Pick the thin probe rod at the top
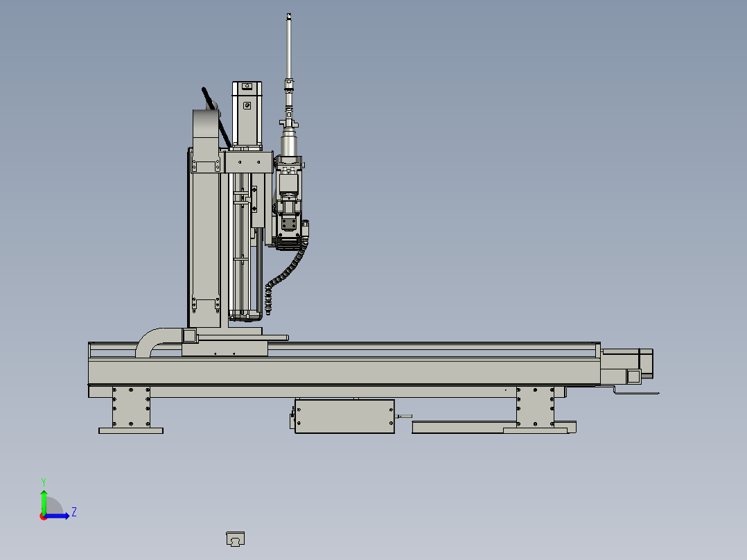 [x=289, y=46]
